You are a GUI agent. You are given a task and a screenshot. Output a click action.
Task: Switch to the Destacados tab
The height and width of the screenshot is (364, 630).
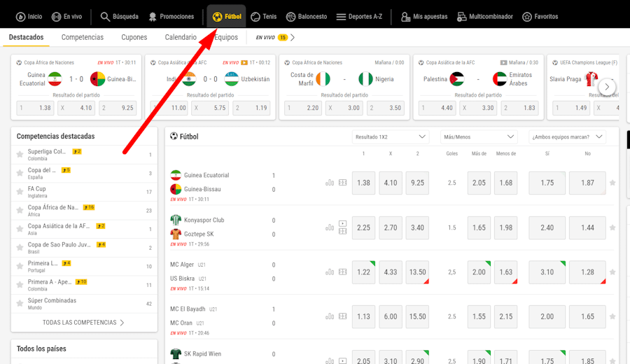coord(26,37)
